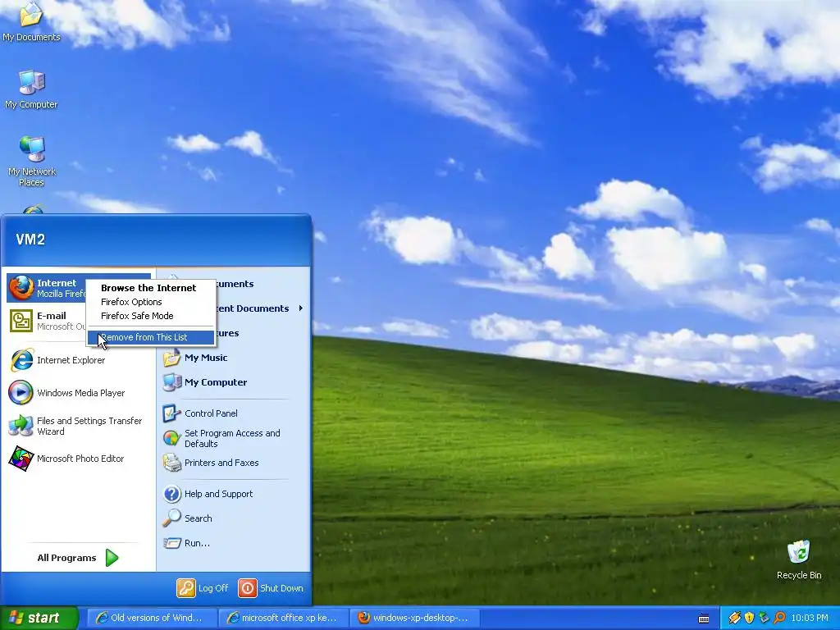Click the Run... label
The image size is (840, 630).
(197, 543)
